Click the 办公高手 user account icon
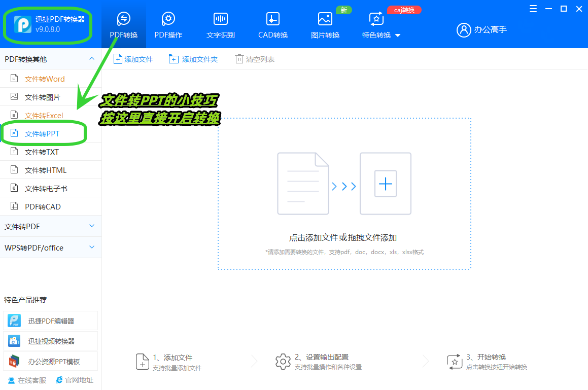Viewport: 588px width, 390px height. 464,29
